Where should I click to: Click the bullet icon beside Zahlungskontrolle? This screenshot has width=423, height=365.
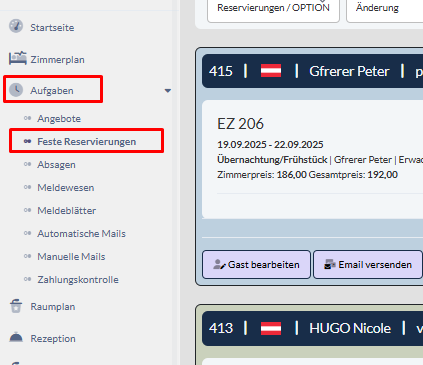(x=27, y=279)
